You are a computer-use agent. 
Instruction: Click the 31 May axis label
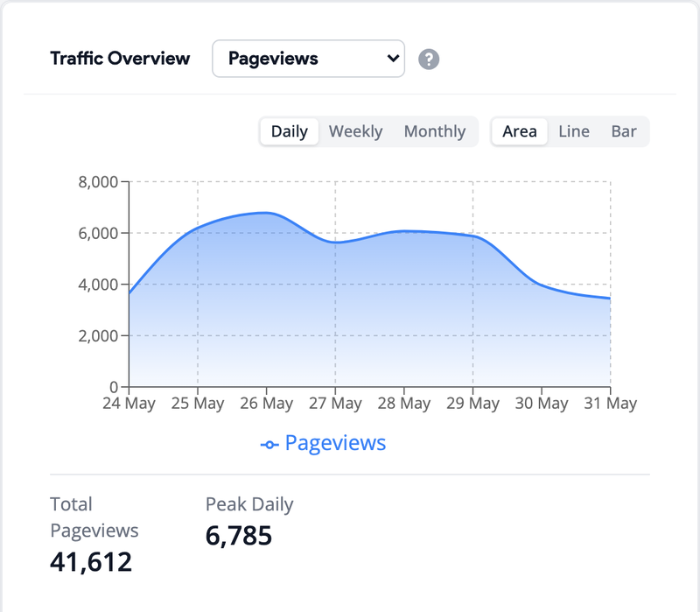610,404
